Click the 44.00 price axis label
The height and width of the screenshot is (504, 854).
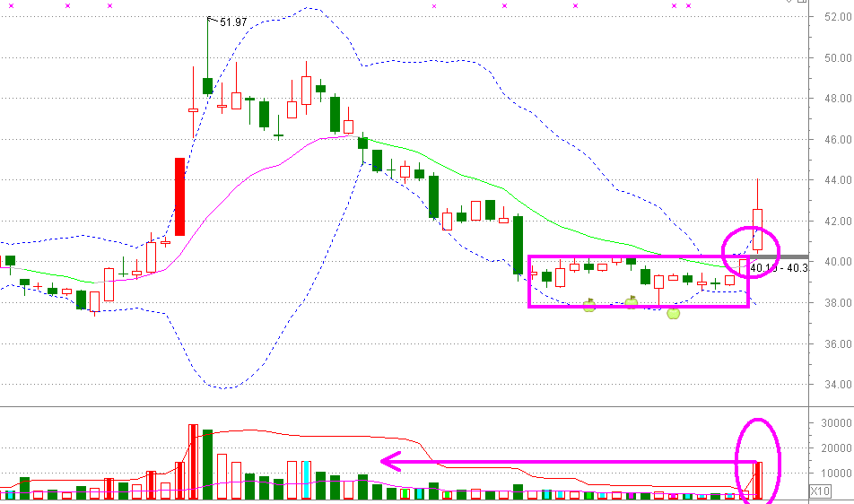pyautogui.click(x=838, y=179)
